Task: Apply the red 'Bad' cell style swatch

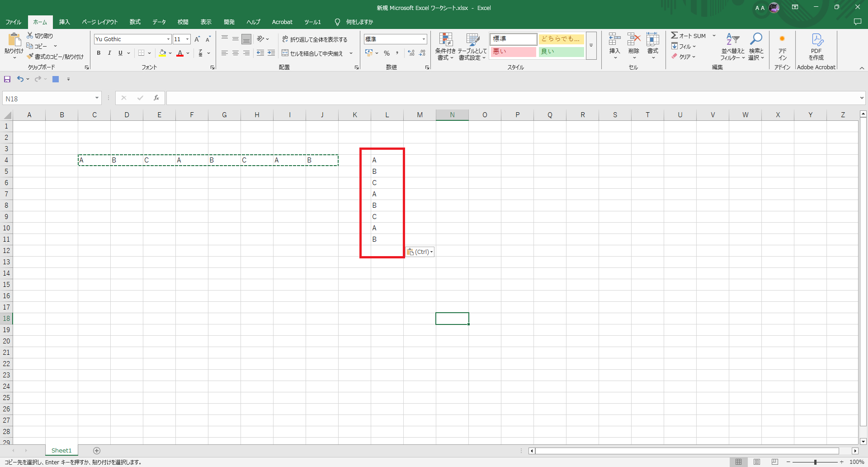Action: pyautogui.click(x=513, y=52)
